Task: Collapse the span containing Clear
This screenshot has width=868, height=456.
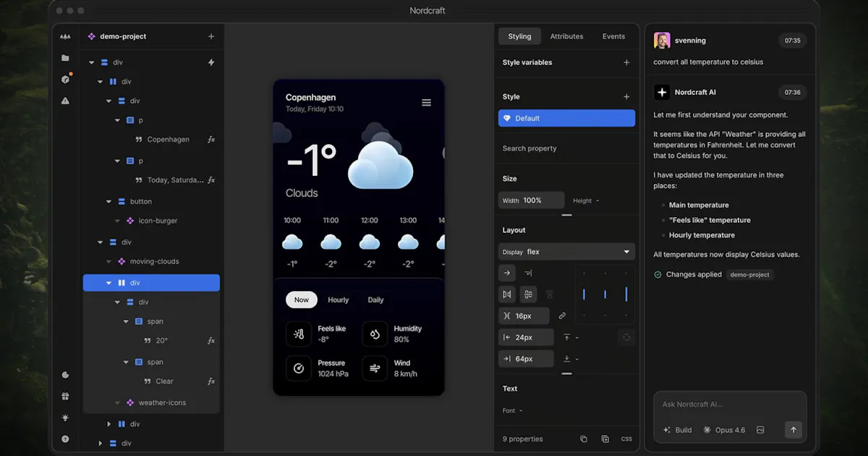Action: pos(126,362)
